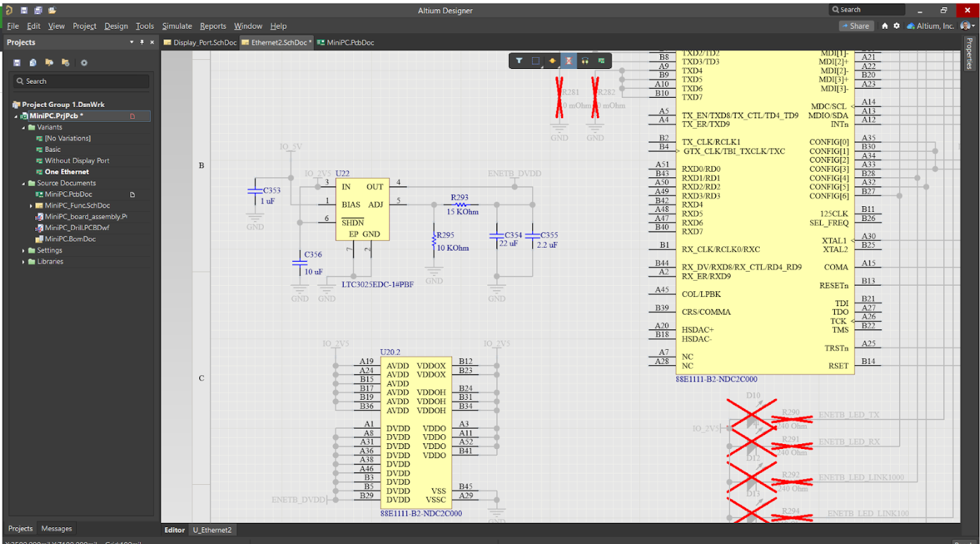Open the Projects panel dropdown arrow
Image resolution: width=980 pixels, height=544 pixels.
tap(131, 42)
